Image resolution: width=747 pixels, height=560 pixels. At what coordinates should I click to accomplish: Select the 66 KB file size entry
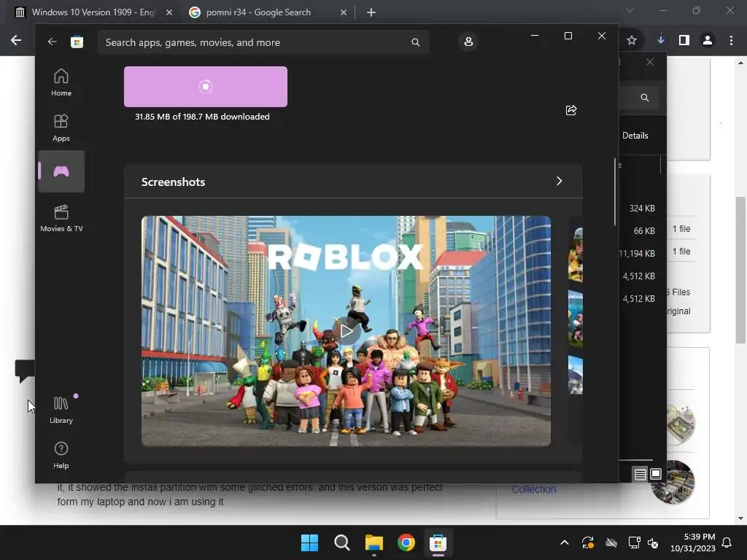pyautogui.click(x=644, y=230)
